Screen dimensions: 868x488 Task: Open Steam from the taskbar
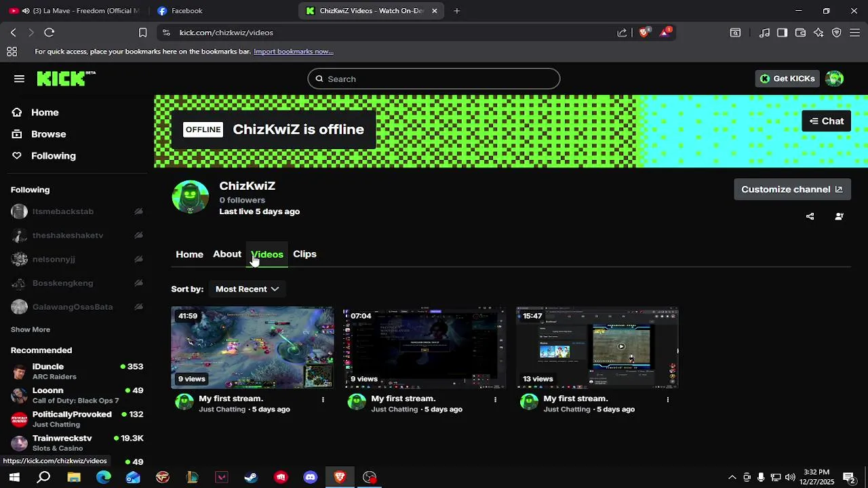(251, 477)
